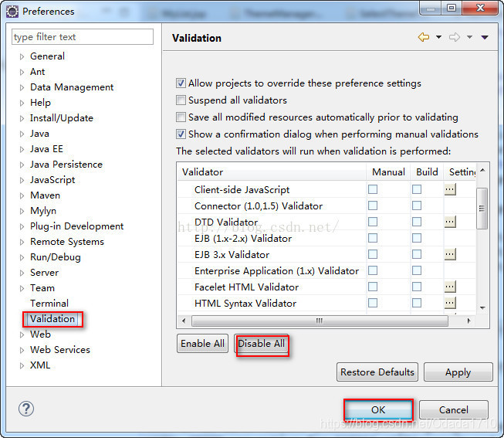Click the validator list horizontal scrollbar thumb
This screenshot has height=438, width=504.
(x=320, y=321)
